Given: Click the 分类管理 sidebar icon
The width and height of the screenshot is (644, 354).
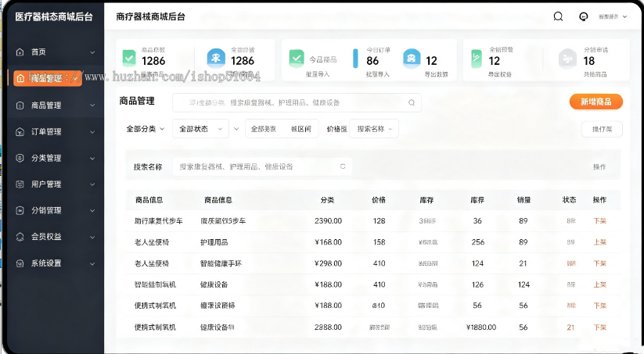Looking at the screenshot, I should click(20, 158).
